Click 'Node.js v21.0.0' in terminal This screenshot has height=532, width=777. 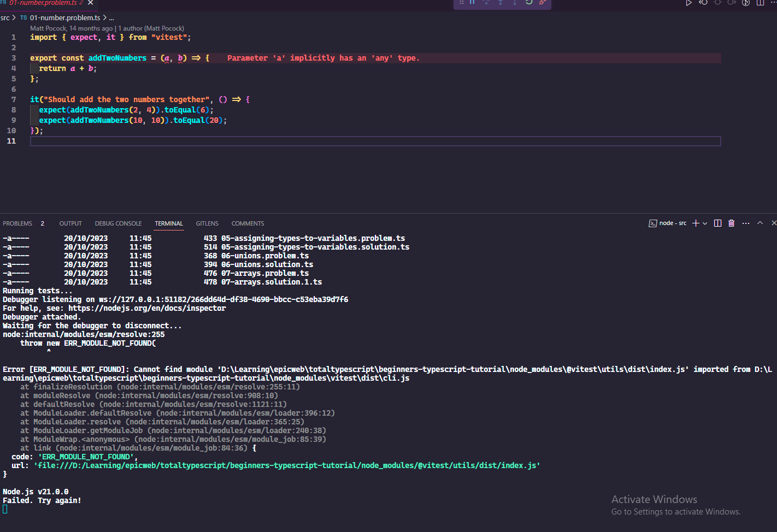36,492
